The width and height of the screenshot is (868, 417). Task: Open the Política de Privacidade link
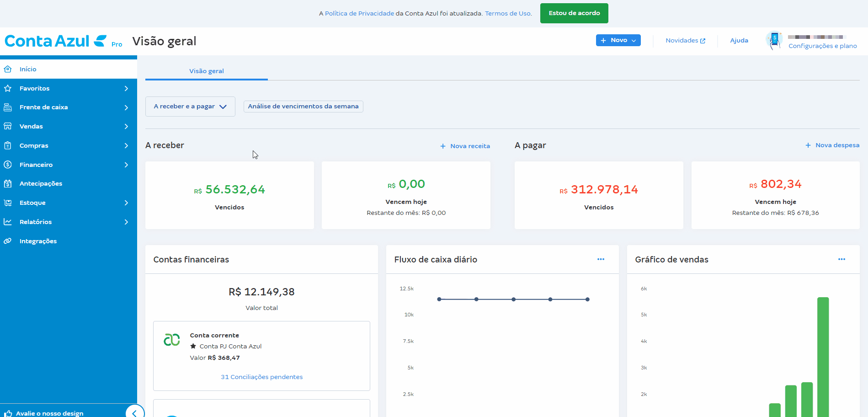click(x=359, y=14)
